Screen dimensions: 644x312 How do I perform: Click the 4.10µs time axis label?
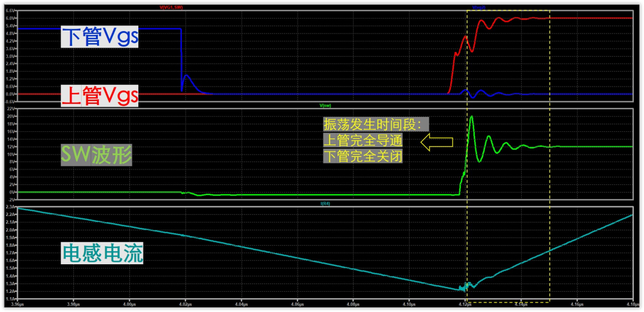pos(408,305)
